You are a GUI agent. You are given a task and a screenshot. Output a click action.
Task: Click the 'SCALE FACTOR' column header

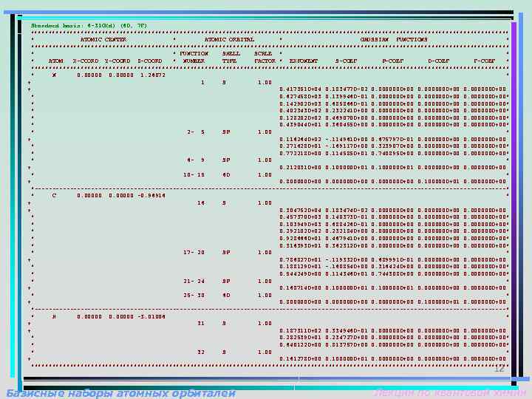tap(265, 58)
